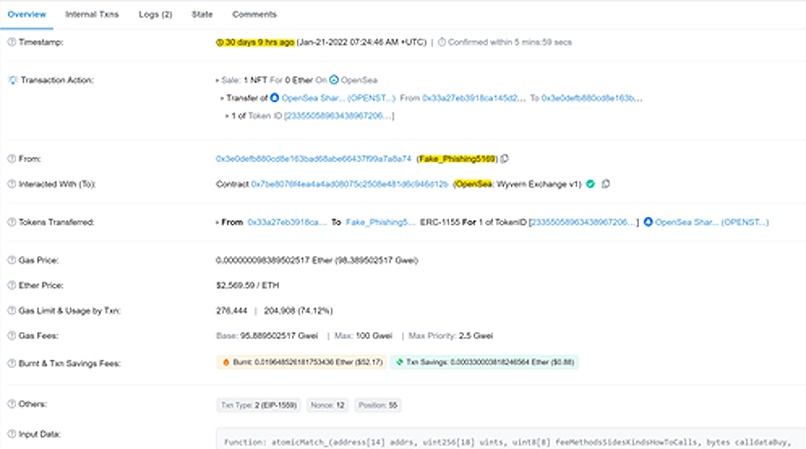Click the help icon beside Timestamp

[x=11, y=42]
